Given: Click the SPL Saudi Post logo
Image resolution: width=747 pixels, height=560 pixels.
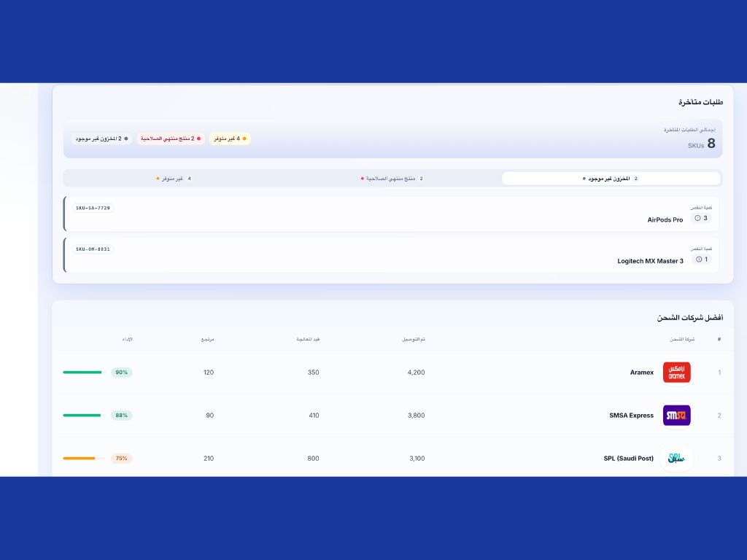Looking at the screenshot, I should pos(676,459).
